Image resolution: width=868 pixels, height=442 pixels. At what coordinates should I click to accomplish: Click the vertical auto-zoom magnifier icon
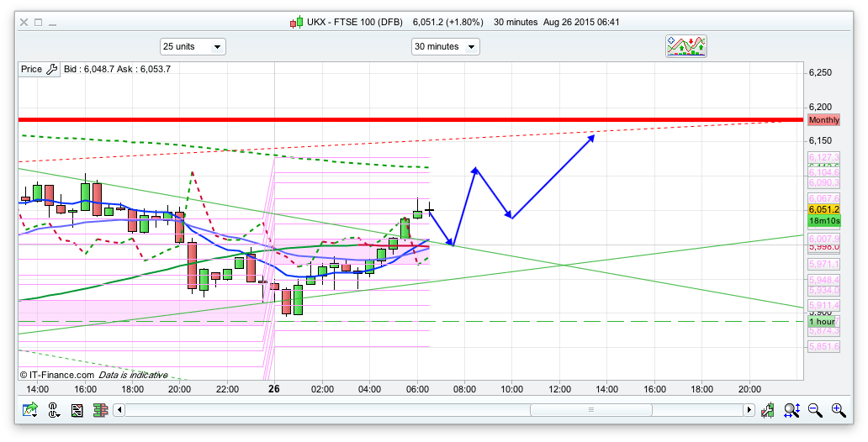click(x=791, y=410)
